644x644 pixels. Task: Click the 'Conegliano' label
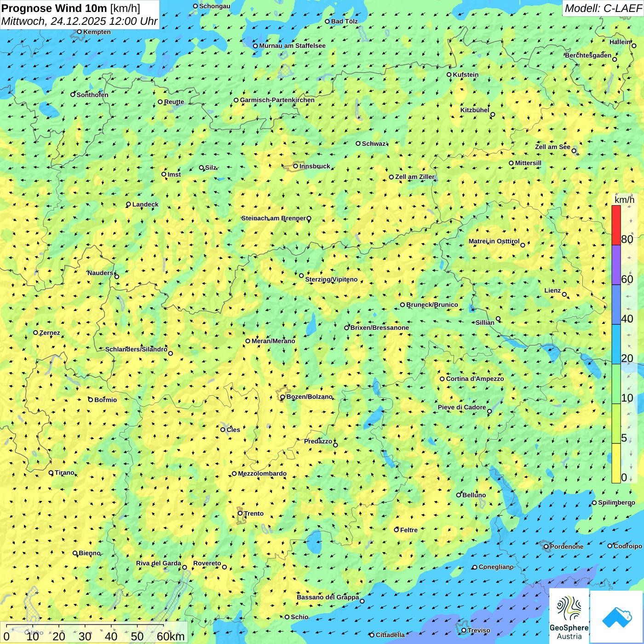tap(496, 567)
